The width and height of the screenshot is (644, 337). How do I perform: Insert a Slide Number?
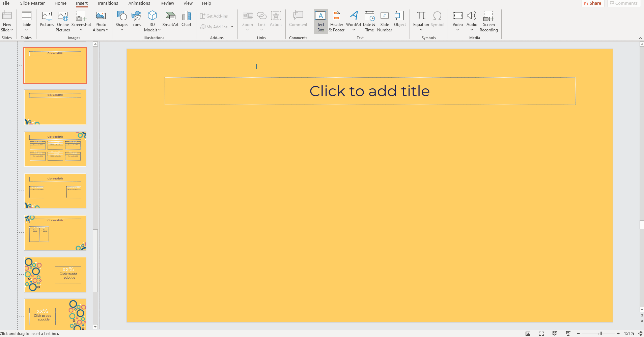point(384,21)
